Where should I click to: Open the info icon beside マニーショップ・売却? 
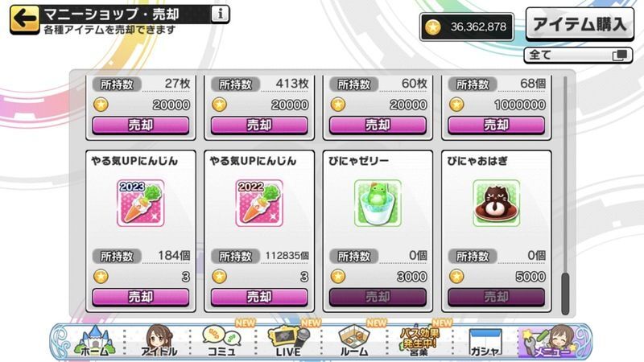[220, 14]
